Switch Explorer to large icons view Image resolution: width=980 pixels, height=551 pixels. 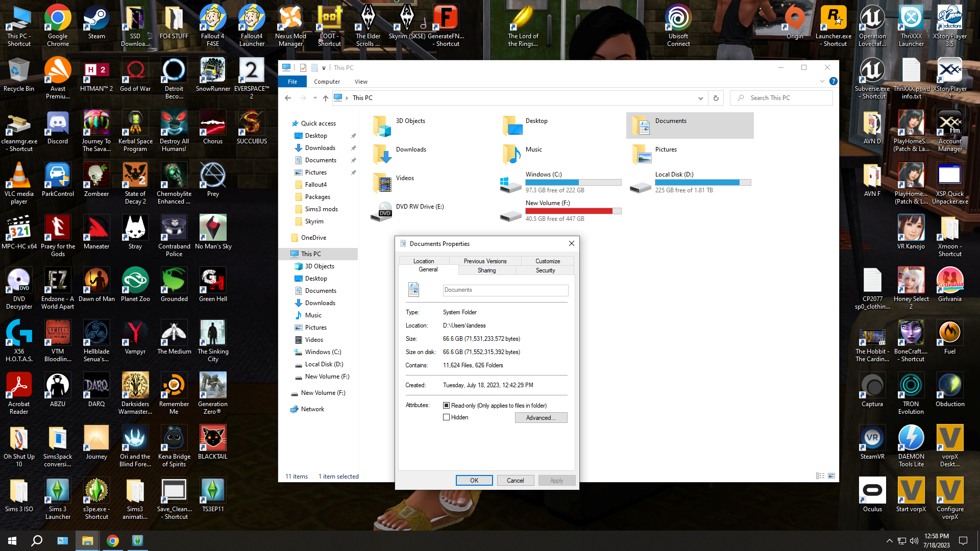click(831, 476)
